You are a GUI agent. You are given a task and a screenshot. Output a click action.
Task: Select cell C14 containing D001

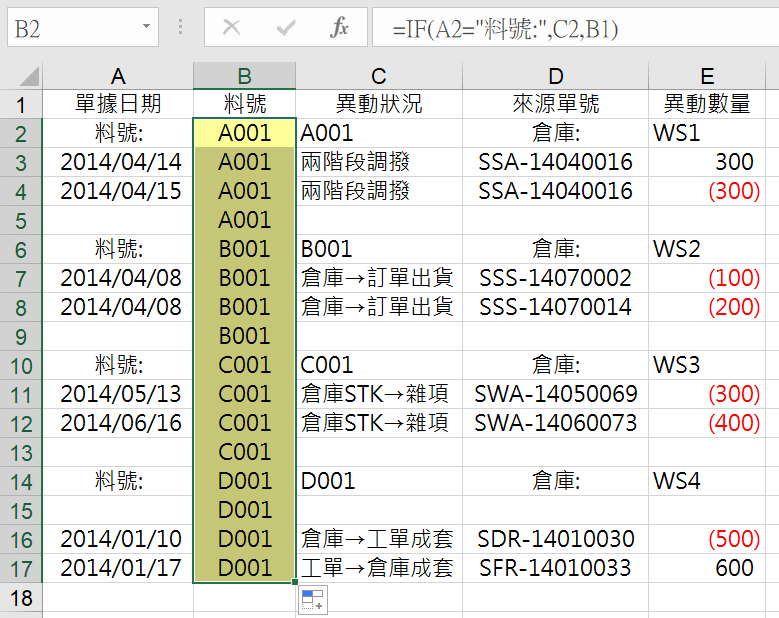(379, 481)
